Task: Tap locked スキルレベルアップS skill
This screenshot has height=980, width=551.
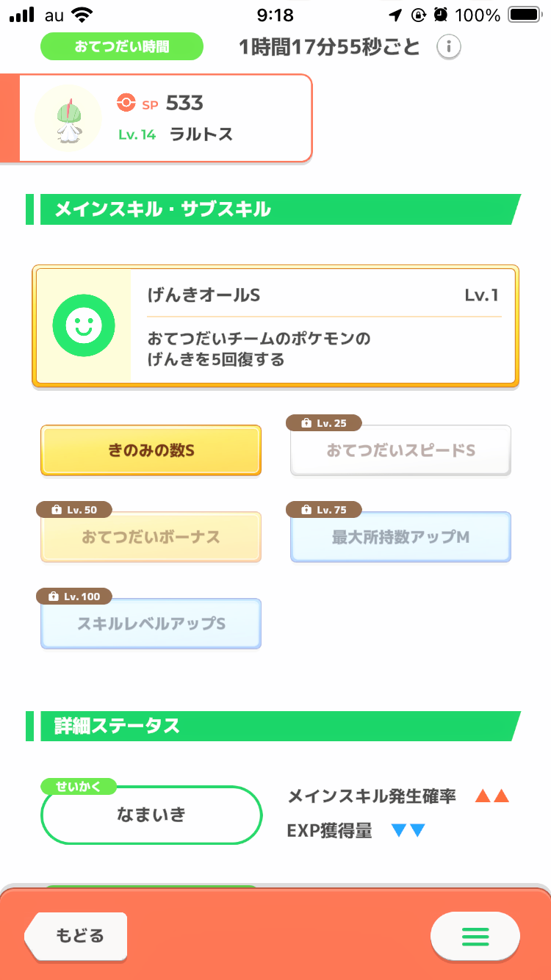Action: click(151, 624)
